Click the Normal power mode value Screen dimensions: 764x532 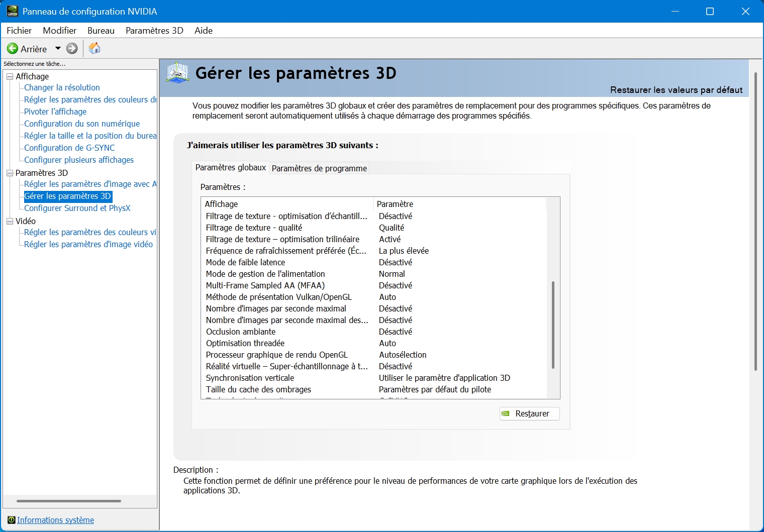392,274
